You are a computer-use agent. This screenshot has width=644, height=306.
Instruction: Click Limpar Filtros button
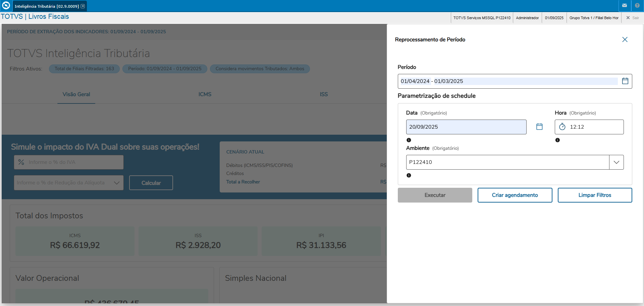tap(595, 195)
